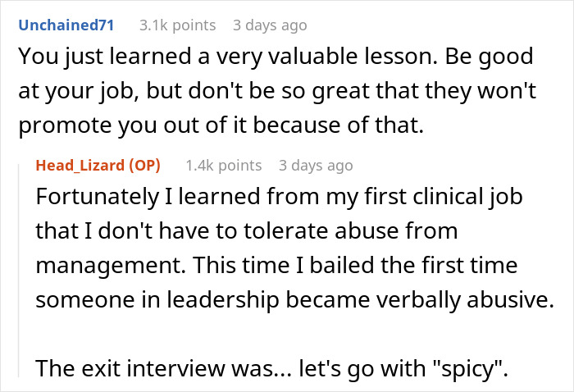This screenshot has height=392, width=574.
Task: Click the 1.4k points score
Action: click(224, 165)
